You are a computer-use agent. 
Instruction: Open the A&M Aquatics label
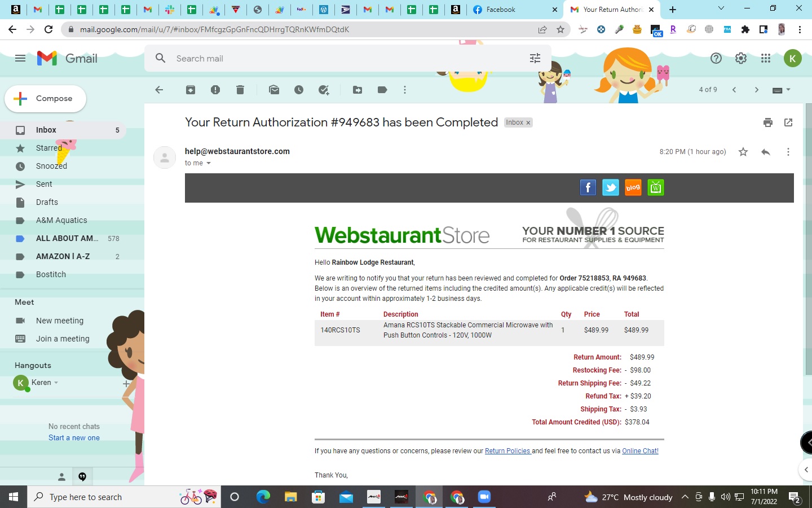click(x=63, y=220)
